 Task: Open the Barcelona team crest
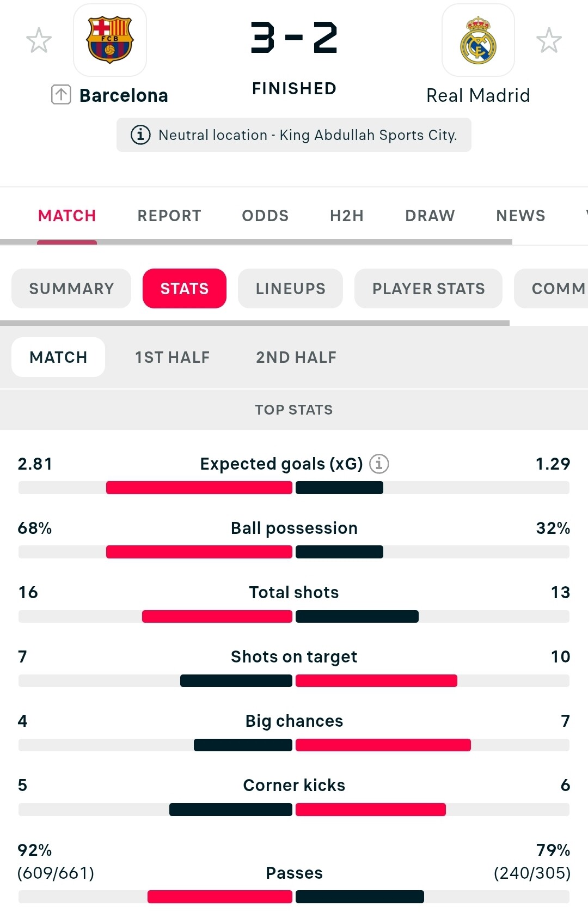click(110, 40)
